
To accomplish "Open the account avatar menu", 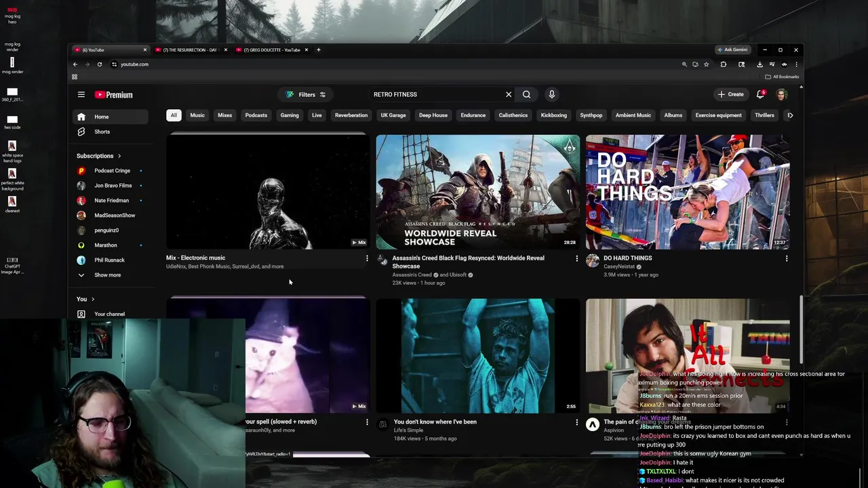I will 782,94.
